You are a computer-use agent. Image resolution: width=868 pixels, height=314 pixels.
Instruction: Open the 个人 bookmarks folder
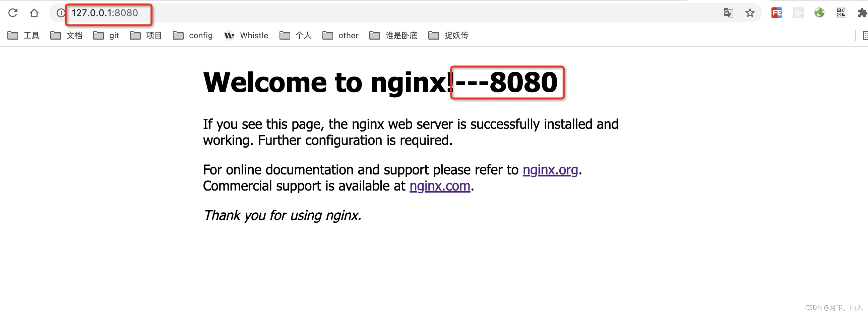295,36
